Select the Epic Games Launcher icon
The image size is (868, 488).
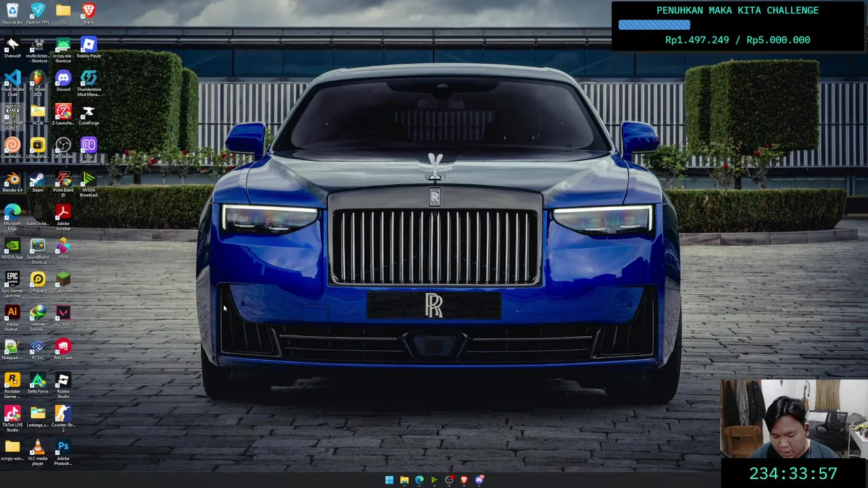pos(12,285)
